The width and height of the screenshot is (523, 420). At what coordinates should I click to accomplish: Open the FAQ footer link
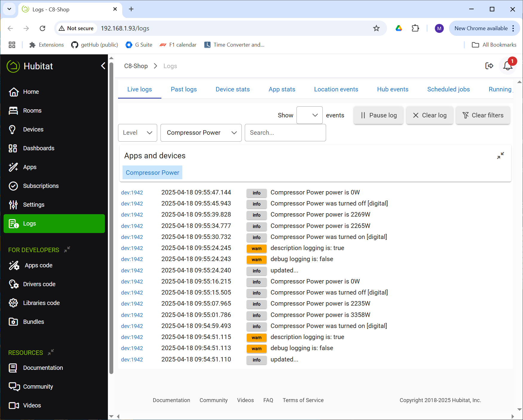click(268, 400)
